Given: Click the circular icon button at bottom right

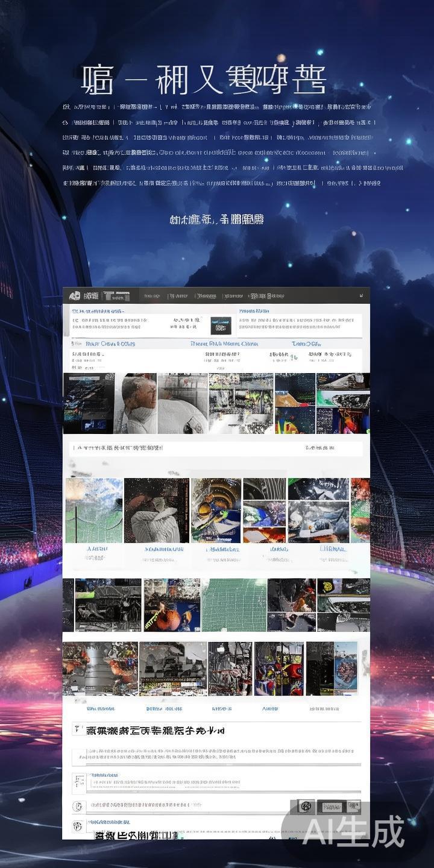Looking at the screenshot, I should tap(306, 807).
